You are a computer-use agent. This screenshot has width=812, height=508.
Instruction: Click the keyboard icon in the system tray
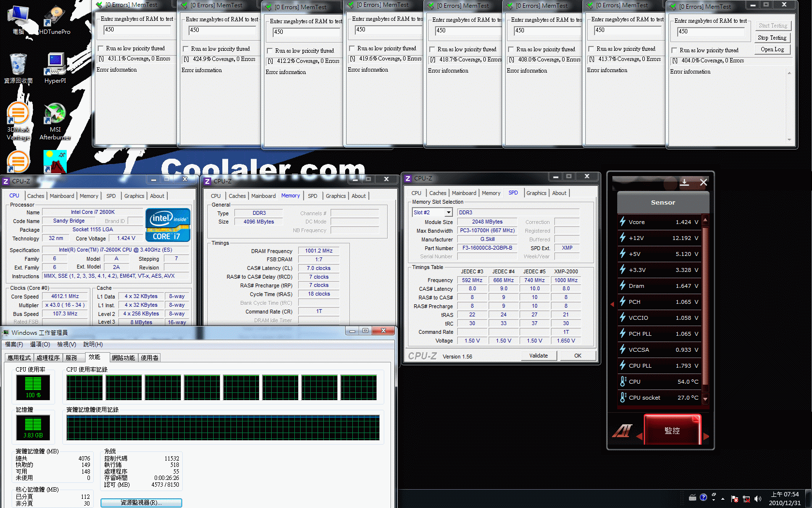[x=693, y=497]
